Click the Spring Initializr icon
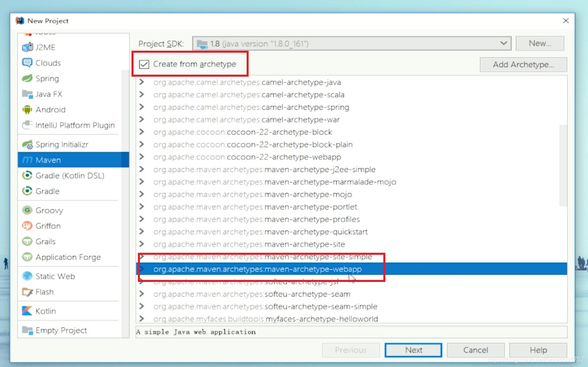This screenshot has height=367, width=588. [27, 144]
